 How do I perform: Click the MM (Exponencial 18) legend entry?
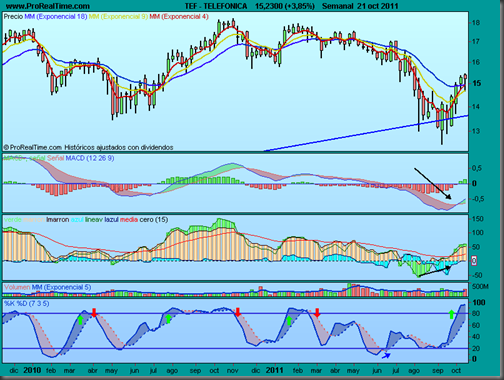(55, 16)
